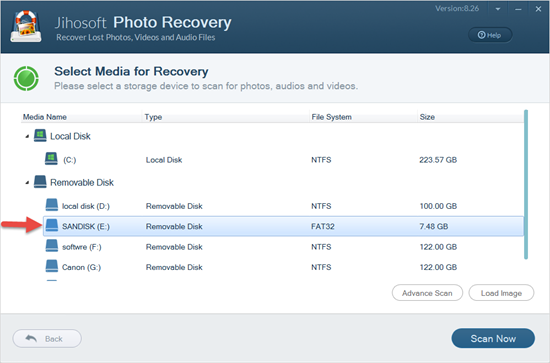Select the (C:) drive row label
The image size is (550, 363).
click(x=69, y=160)
